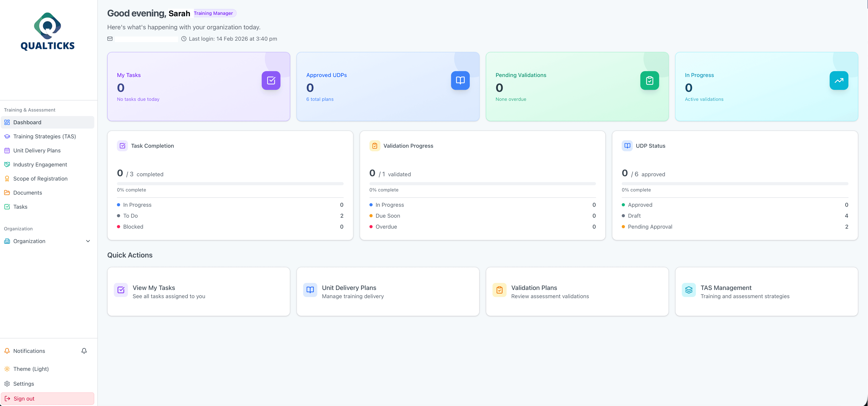The height and width of the screenshot is (406, 868).
Task: Open TAS Management quick action
Action: coord(766,292)
